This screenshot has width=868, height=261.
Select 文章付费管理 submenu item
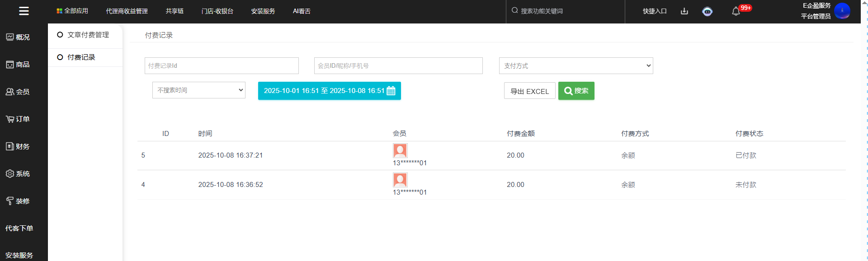88,35
